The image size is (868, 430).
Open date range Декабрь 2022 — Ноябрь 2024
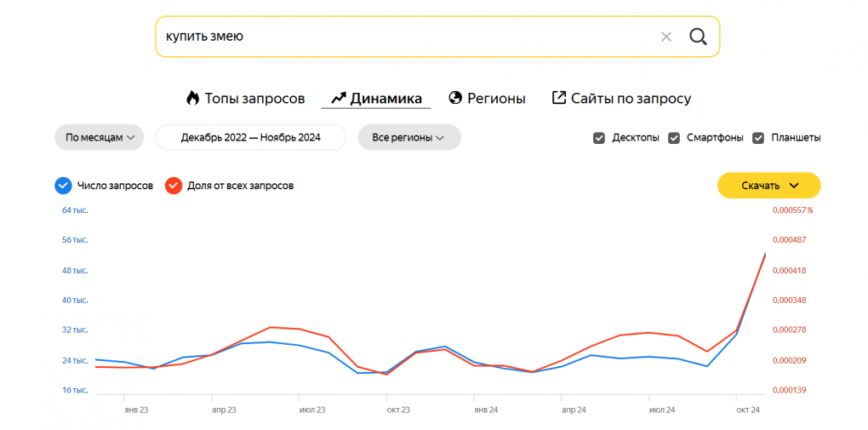tap(250, 137)
